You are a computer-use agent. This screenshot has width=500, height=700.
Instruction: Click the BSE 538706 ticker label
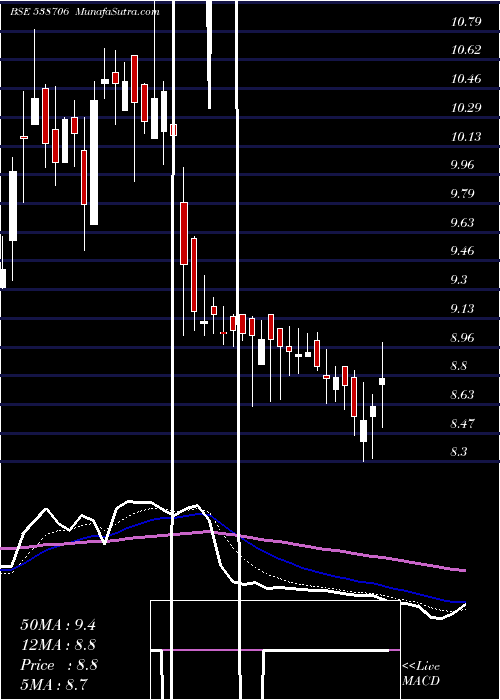(39, 12)
